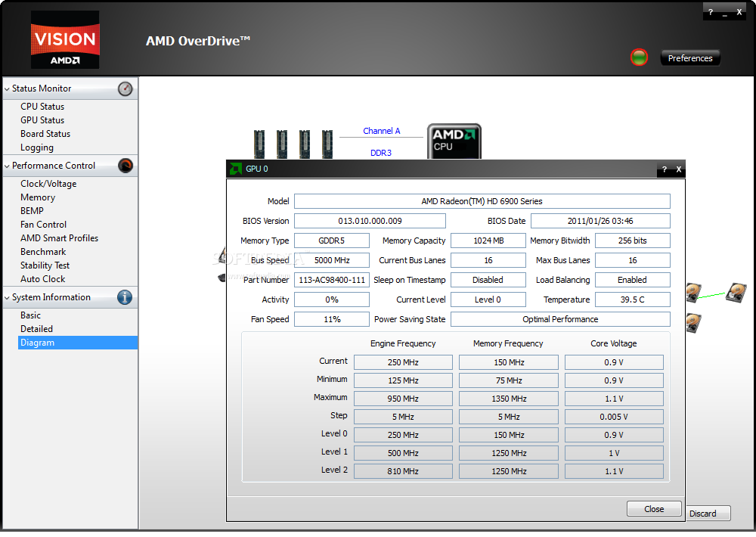756x537 pixels.
Task: Click Memory Type value GDDR5
Action: click(332, 241)
